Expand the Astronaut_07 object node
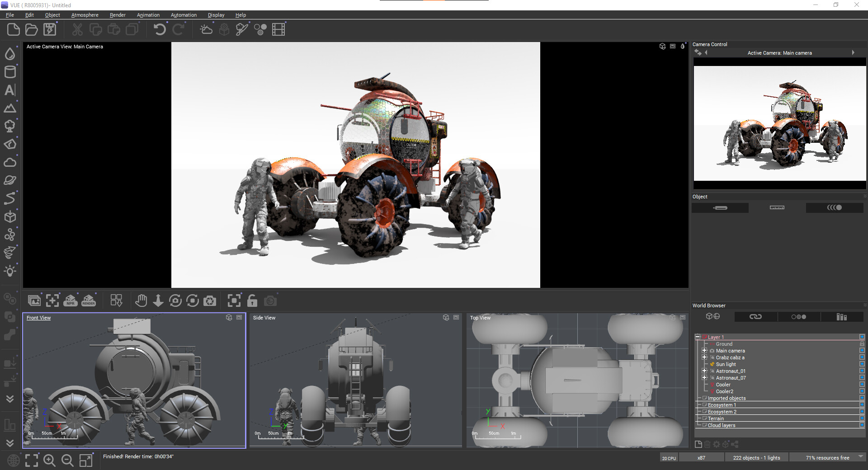 click(x=705, y=378)
